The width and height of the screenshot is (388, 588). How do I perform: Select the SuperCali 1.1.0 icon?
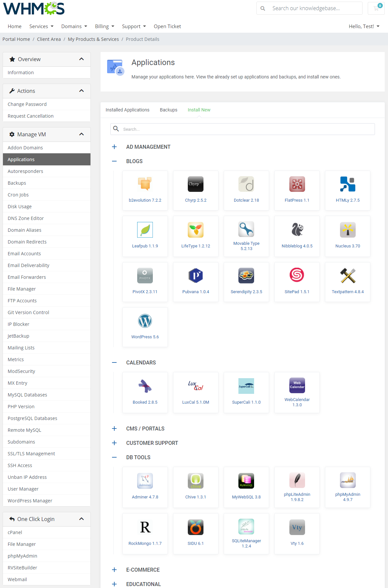click(x=246, y=386)
